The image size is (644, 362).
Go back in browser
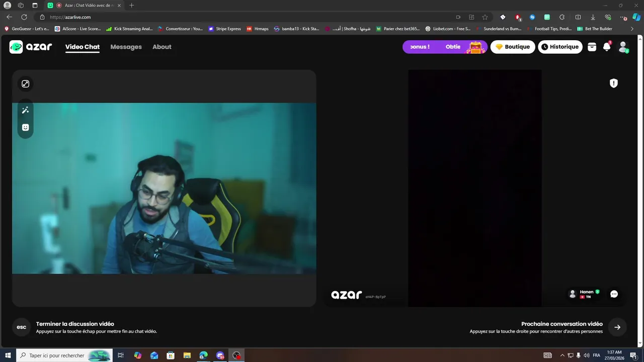pos(9,17)
